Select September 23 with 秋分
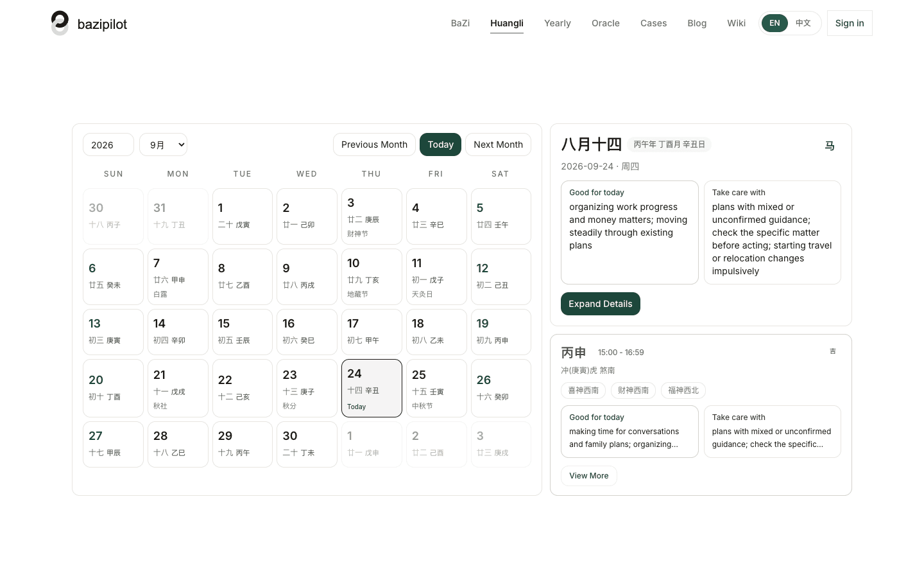Image resolution: width=924 pixels, height=578 pixels. point(307,389)
